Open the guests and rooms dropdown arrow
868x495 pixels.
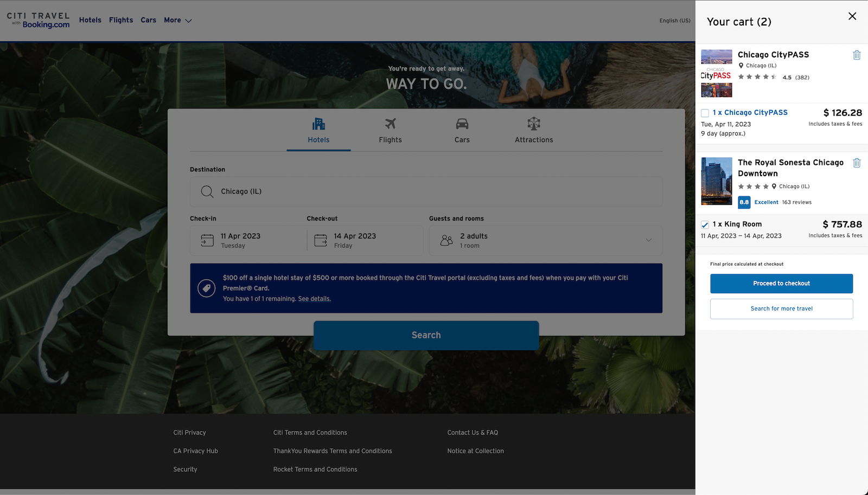[648, 240]
